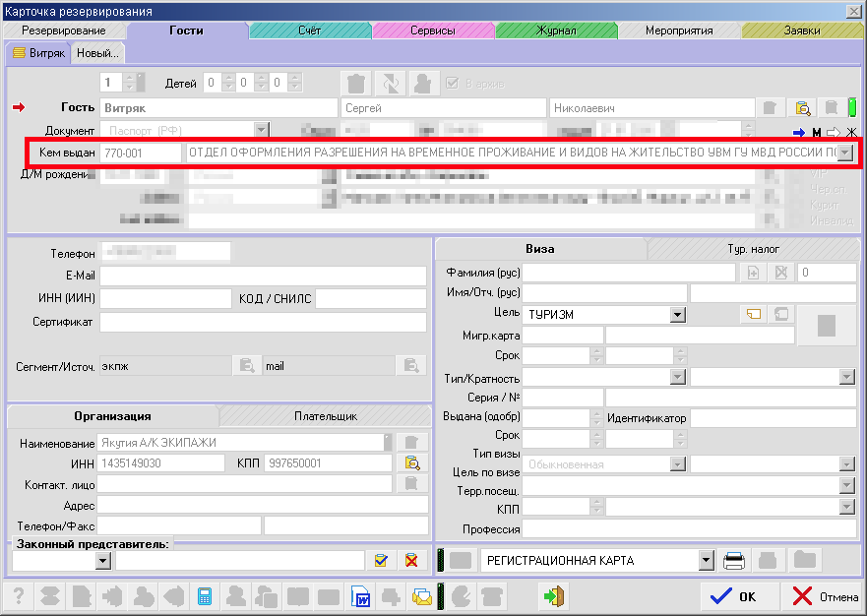The image size is (867, 616).
Task: Select male gender 'М' option
Action: point(816,133)
